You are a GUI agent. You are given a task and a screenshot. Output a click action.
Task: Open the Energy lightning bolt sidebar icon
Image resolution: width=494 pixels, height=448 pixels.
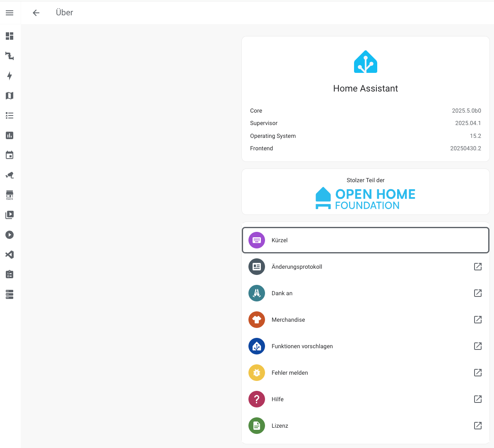point(10,76)
